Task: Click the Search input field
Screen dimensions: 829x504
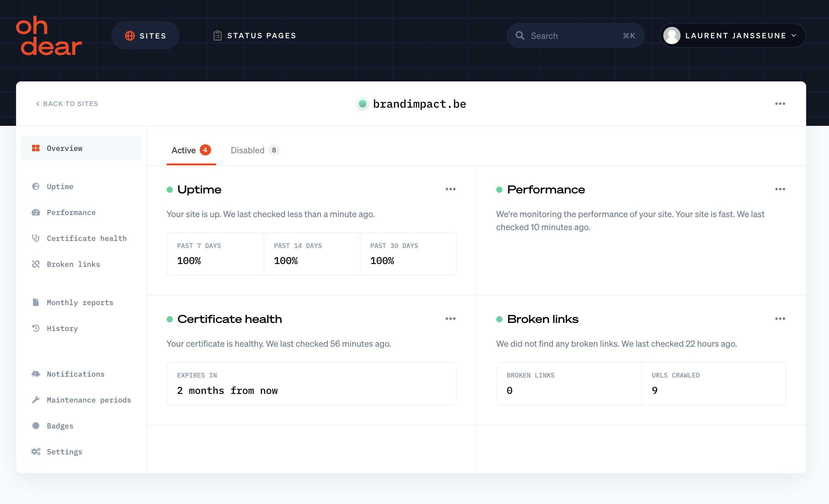Action: pos(575,36)
